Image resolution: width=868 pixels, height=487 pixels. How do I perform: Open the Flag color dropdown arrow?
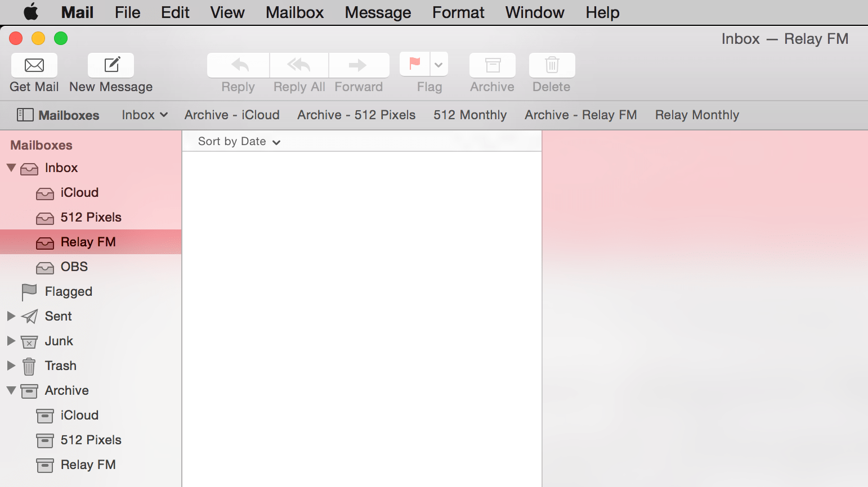(x=439, y=64)
